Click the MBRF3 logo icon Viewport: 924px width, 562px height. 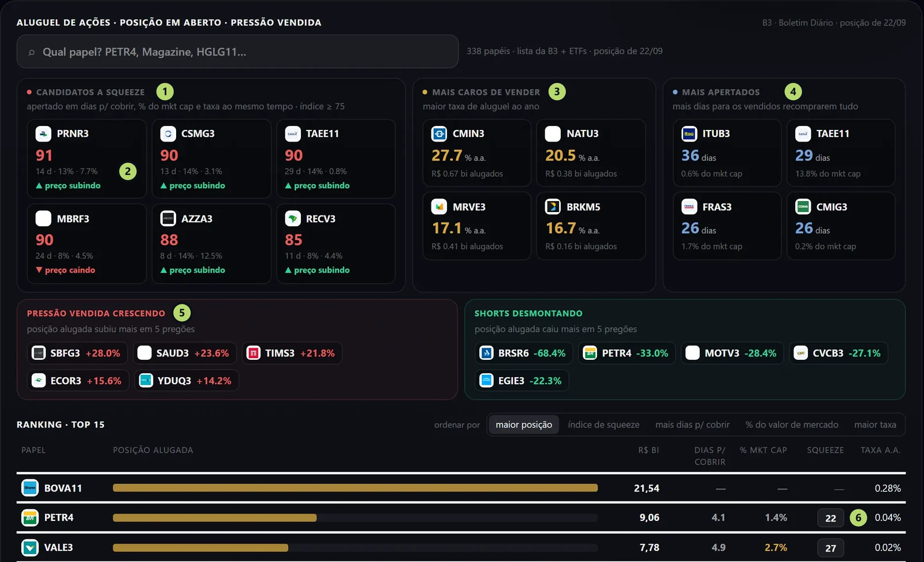click(x=43, y=218)
